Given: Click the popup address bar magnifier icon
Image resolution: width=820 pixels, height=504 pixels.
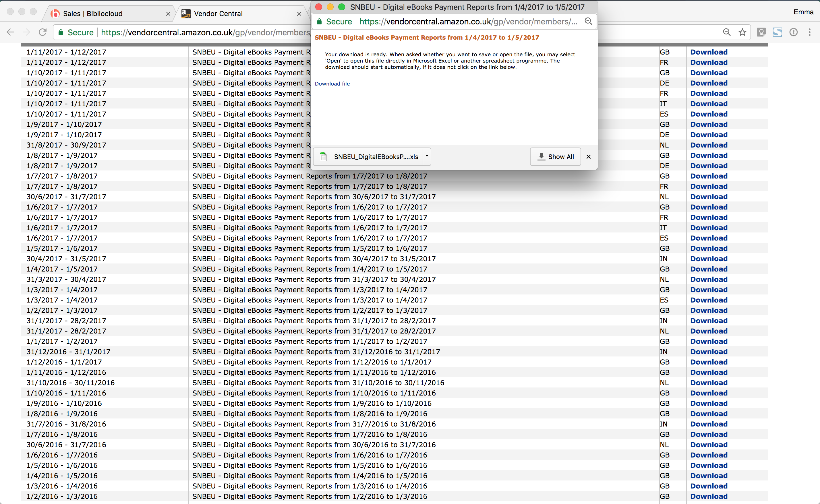Looking at the screenshot, I should point(589,22).
